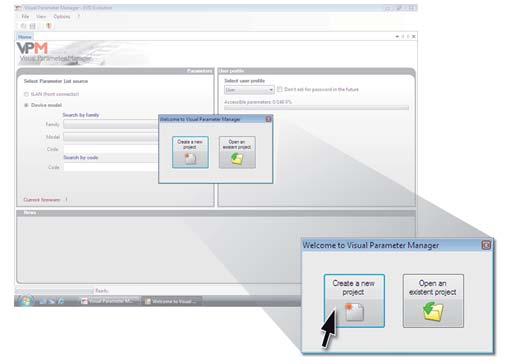Click the VPM Visual Parameter Manager logo

[x=53, y=53]
